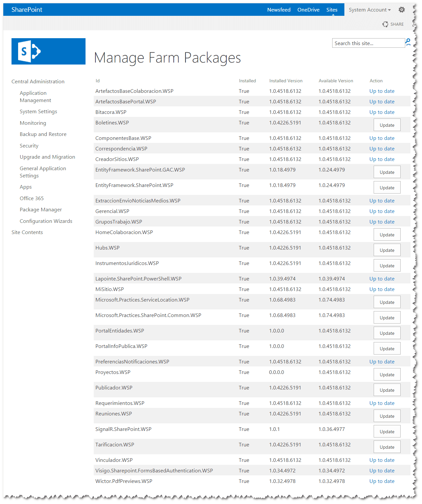Open Site Contents link
The width and height of the screenshot is (422, 504).
click(27, 232)
